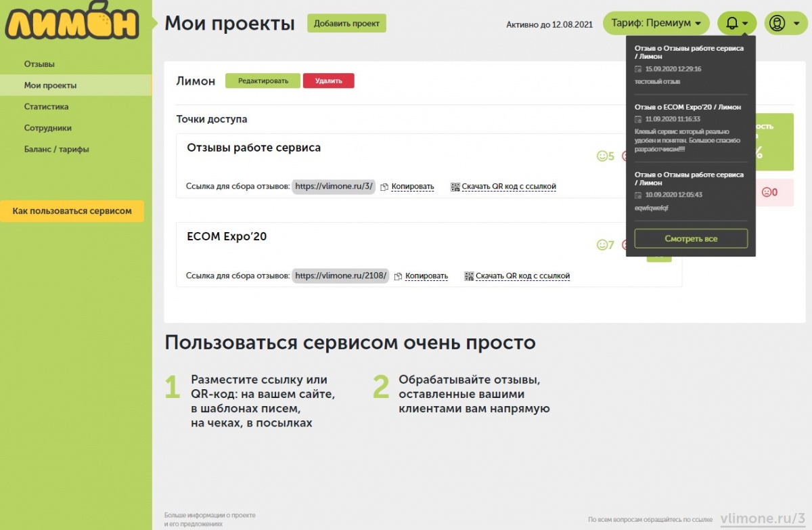Click Как пользоваться сервисом button
The height and width of the screenshot is (530, 812).
(x=72, y=211)
